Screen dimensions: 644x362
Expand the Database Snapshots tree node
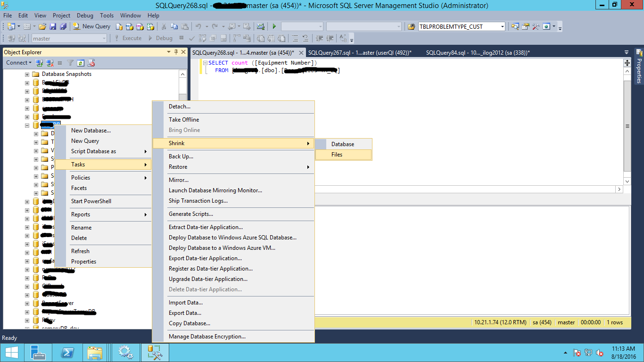pos(27,74)
